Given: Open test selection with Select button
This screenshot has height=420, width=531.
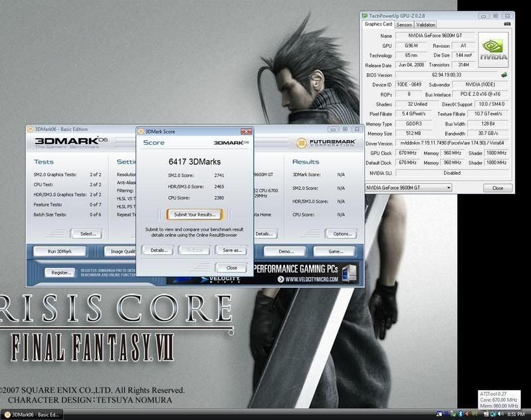Looking at the screenshot, I should coord(88,234).
